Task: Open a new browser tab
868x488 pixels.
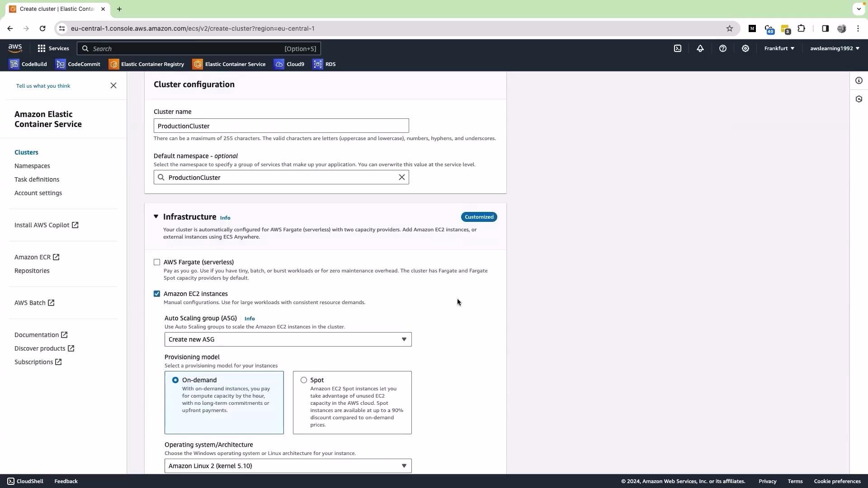Action: [x=119, y=9]
